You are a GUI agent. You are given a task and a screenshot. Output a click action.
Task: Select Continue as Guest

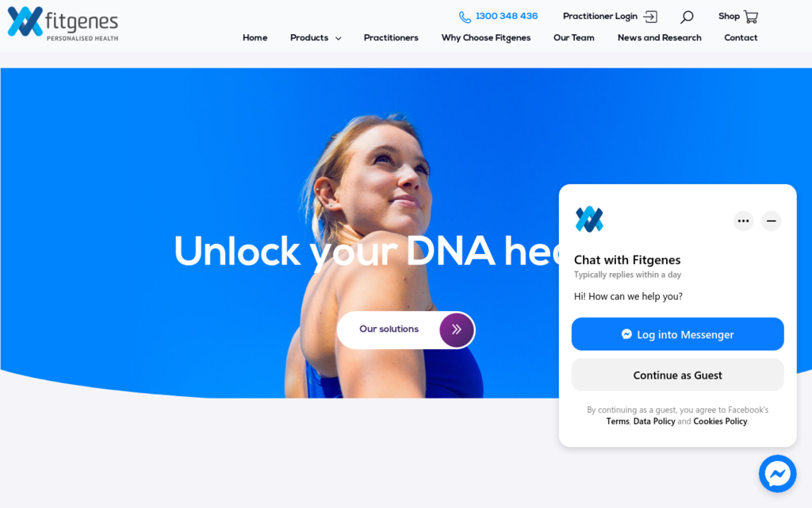[x=677, y=375]
